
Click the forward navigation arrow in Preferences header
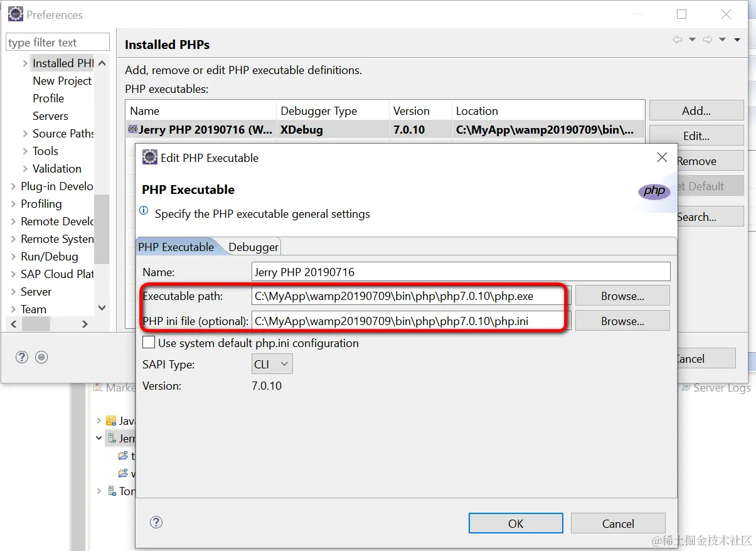pos(708,40)
